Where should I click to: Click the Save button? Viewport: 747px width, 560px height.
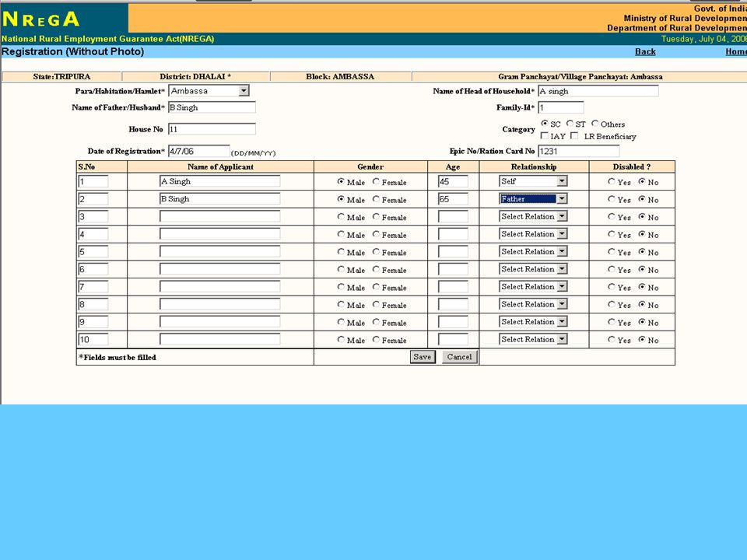(x=423, y=357)
